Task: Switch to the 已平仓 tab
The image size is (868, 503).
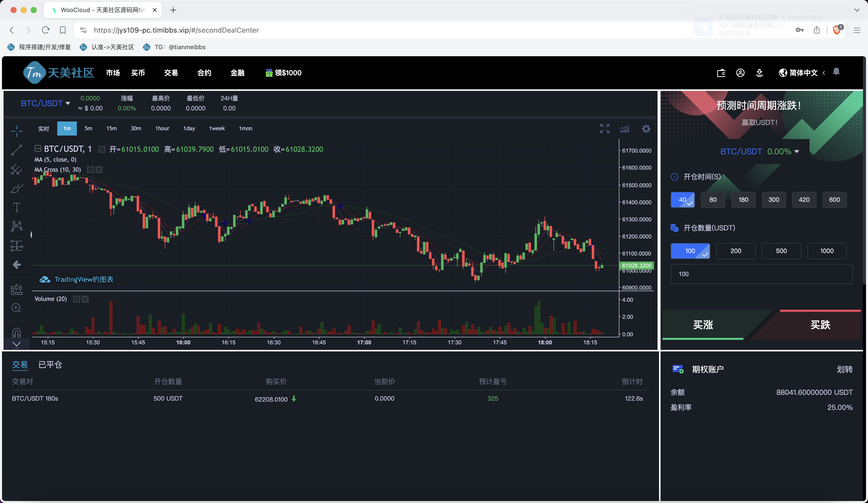Action: click(50, 365)
